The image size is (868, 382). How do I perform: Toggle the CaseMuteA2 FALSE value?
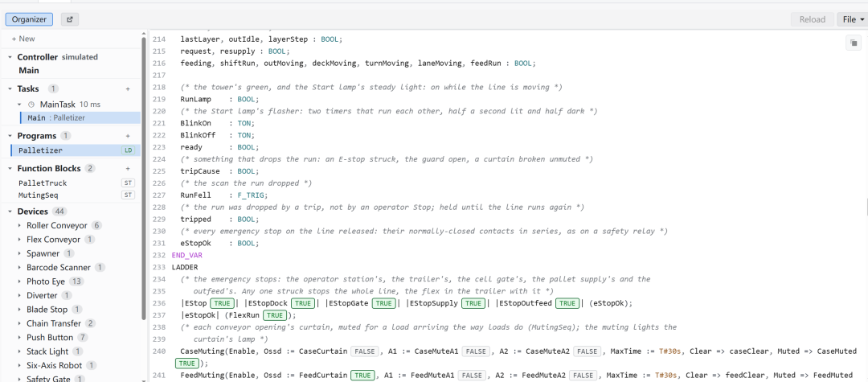(587, 351)
